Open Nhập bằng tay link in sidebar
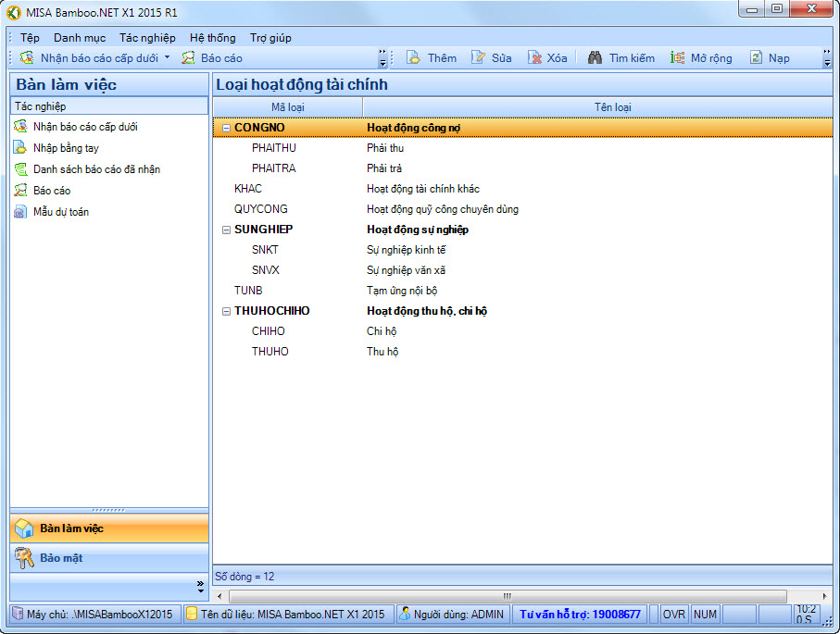Viewport: 840px width, 634px height. pos(66,148)
